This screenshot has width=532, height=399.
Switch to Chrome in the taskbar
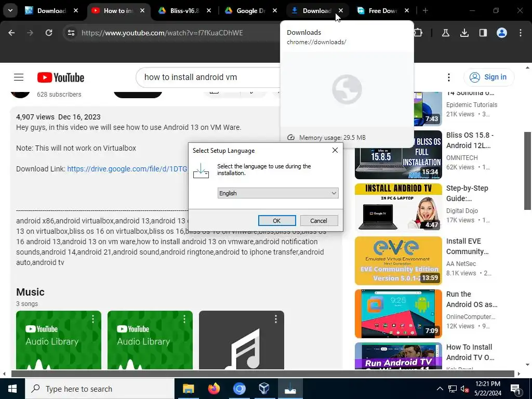tap(239, 389)
